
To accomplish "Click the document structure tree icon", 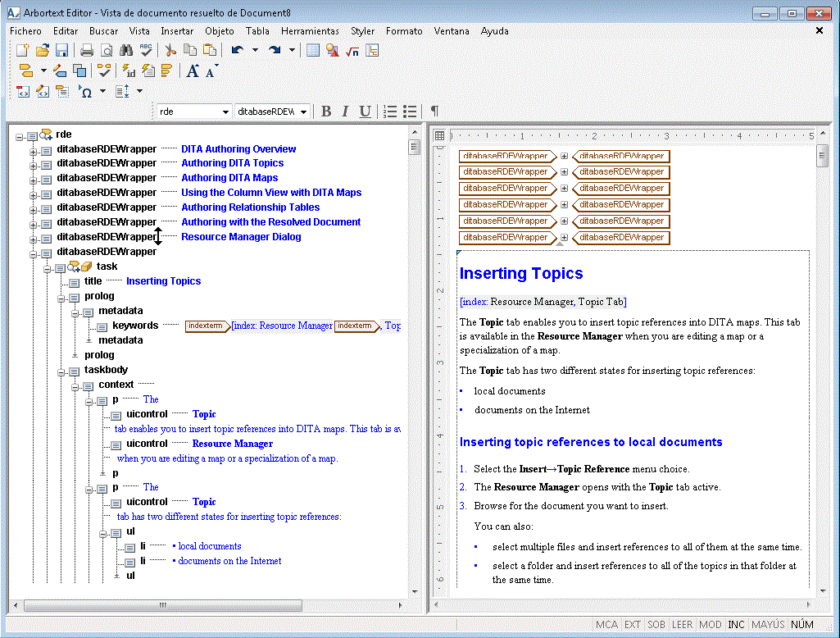I will pos(372,50).
